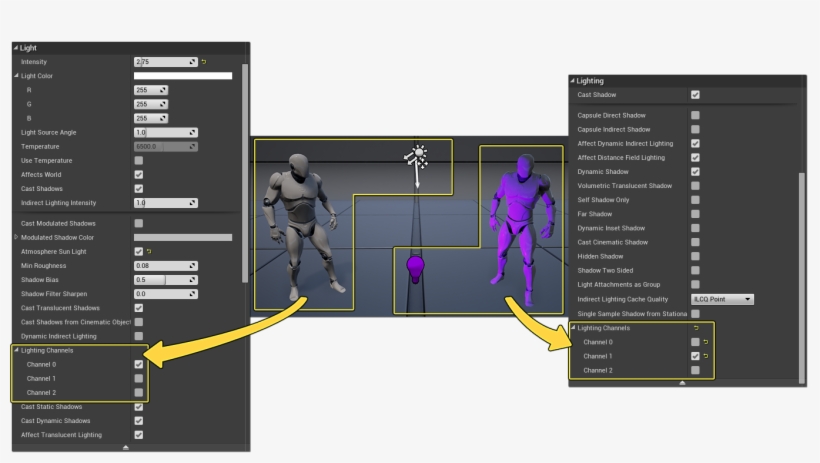
Task: Collapse the Lighting category header
Action: click(573, 79)
